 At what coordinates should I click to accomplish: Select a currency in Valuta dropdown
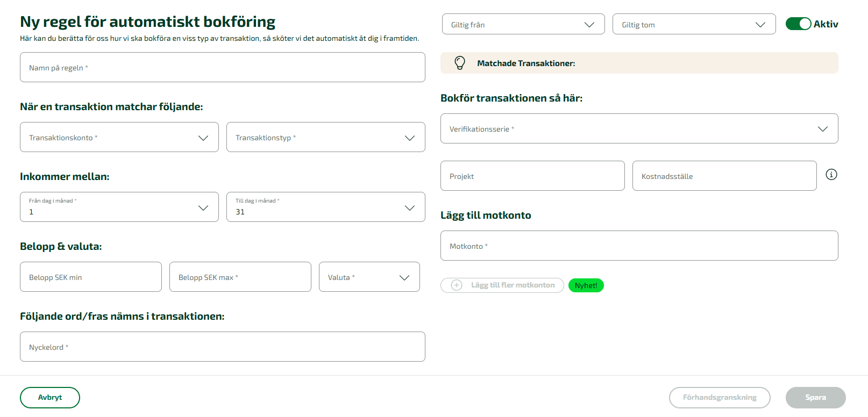click(369, 277)
